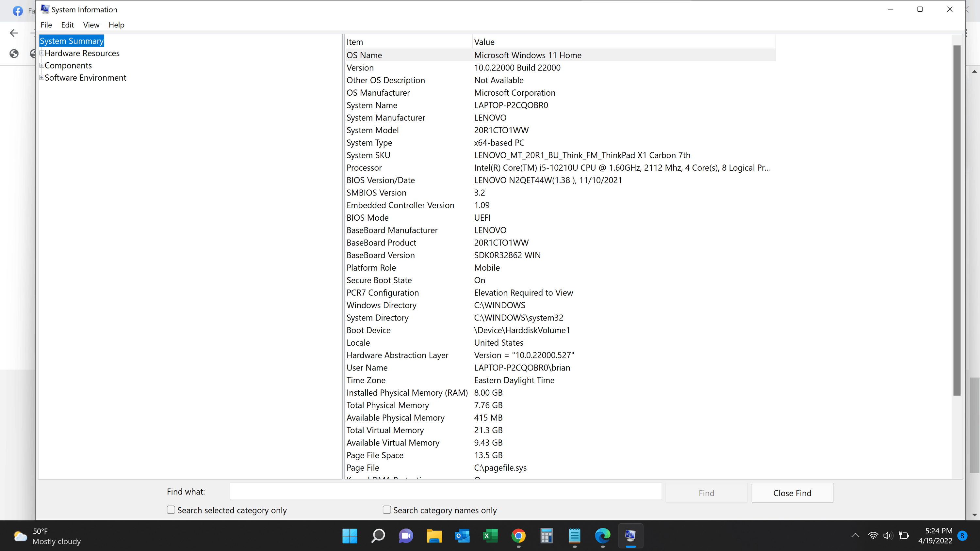Image resolution: width=980 pixels, height=551 pixels.
Task: Open clock and date 5:24 PM
Action: click(x=935, y=536)
